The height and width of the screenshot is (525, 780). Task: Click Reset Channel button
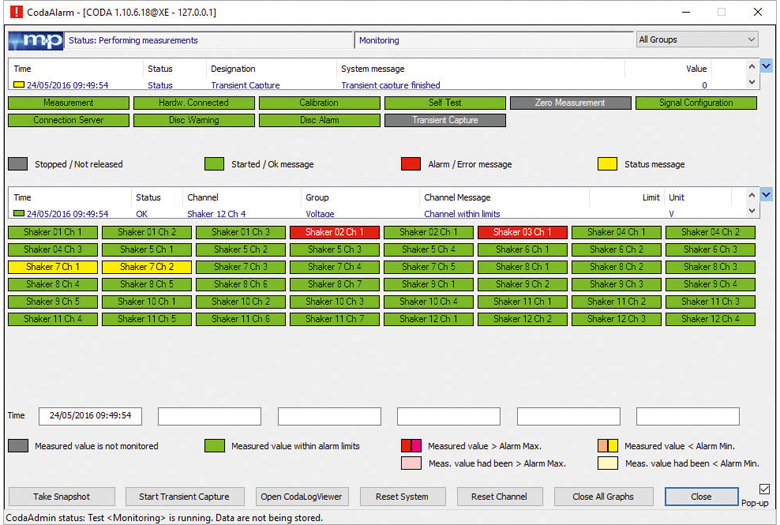(x=499, y=497)
